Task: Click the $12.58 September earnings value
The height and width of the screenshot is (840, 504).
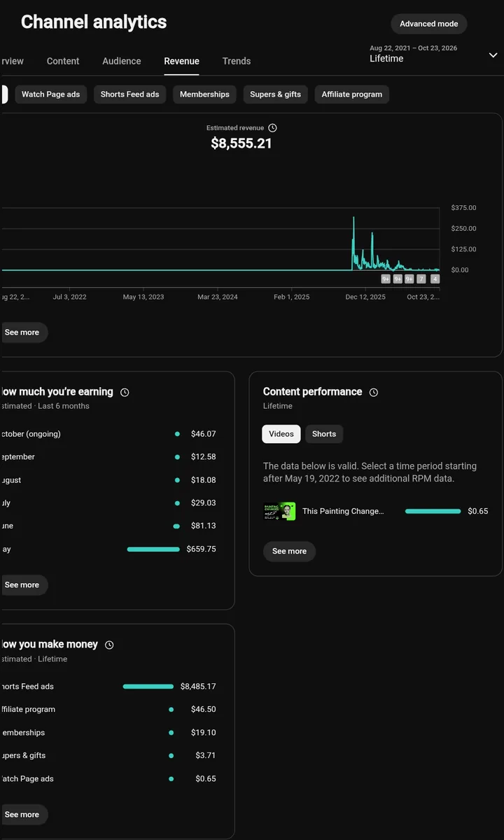Action: click(x=203, y=457)
